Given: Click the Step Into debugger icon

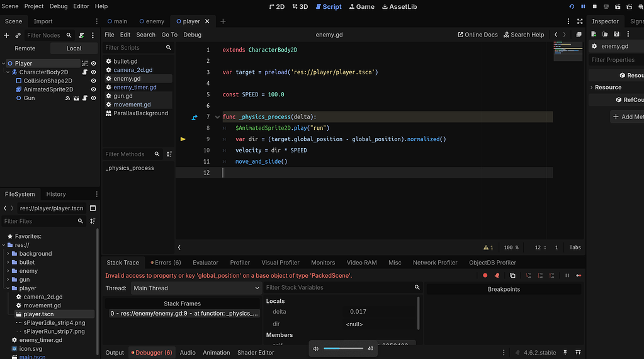Looking at the screenshot, I should [x=529, y=276].
